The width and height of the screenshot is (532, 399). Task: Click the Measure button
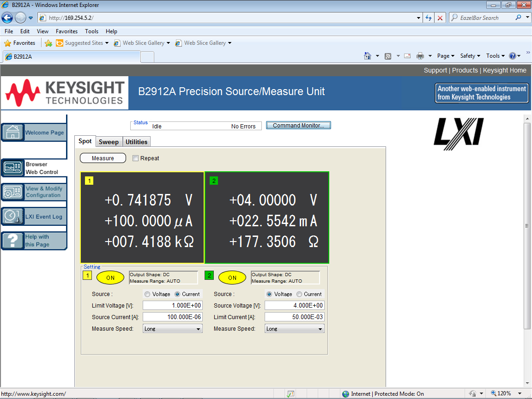pyautogui.click(x=103, y=158)
